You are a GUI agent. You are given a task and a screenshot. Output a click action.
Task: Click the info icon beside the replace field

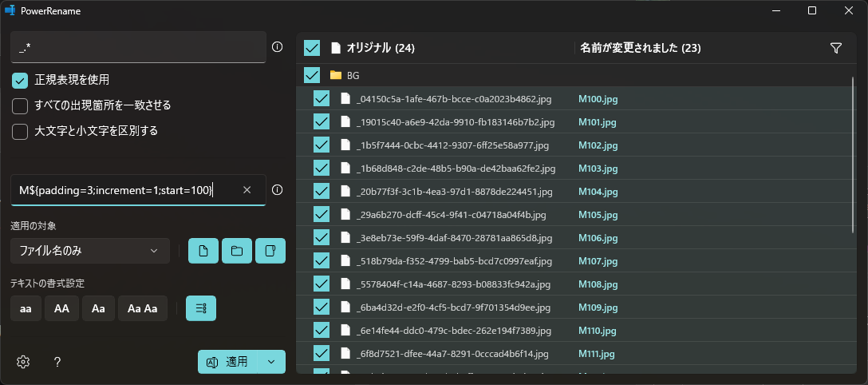point(278,190)
